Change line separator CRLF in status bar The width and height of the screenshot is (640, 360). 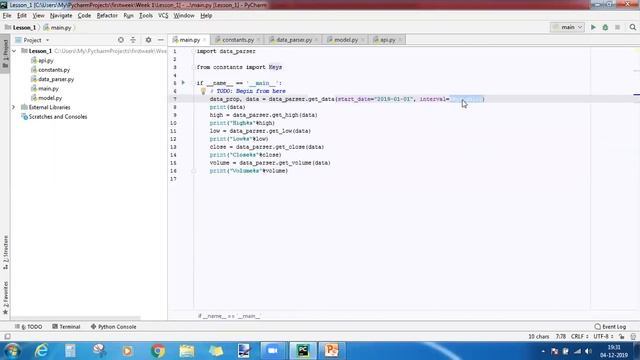(x=580, y=337)
